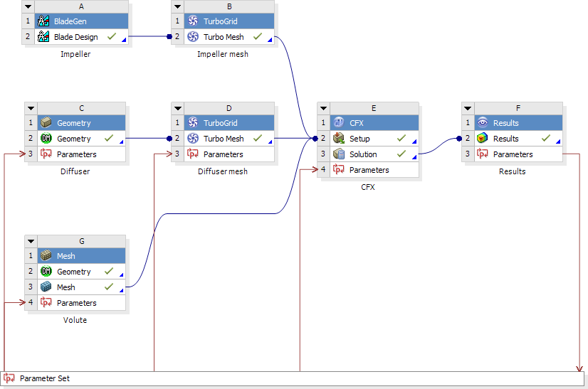
Task: Click the Mesh header icon in system G
Action: click(46, 255)
